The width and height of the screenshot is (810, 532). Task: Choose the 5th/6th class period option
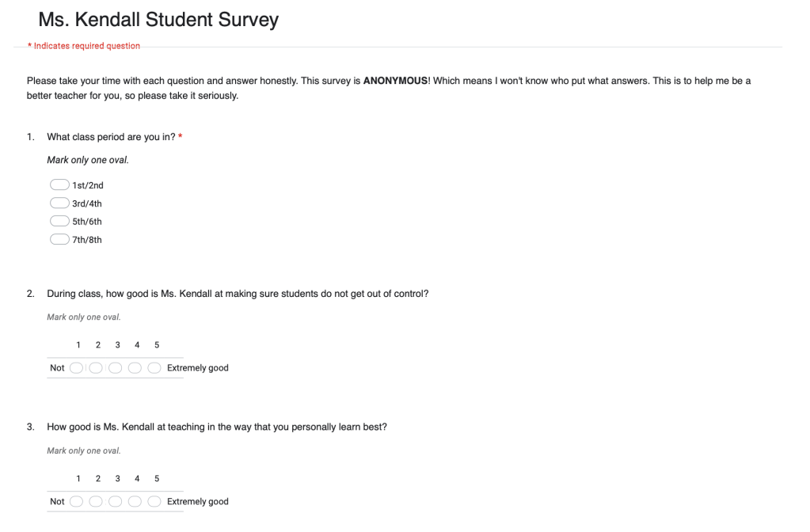click(x=59, y=222)
